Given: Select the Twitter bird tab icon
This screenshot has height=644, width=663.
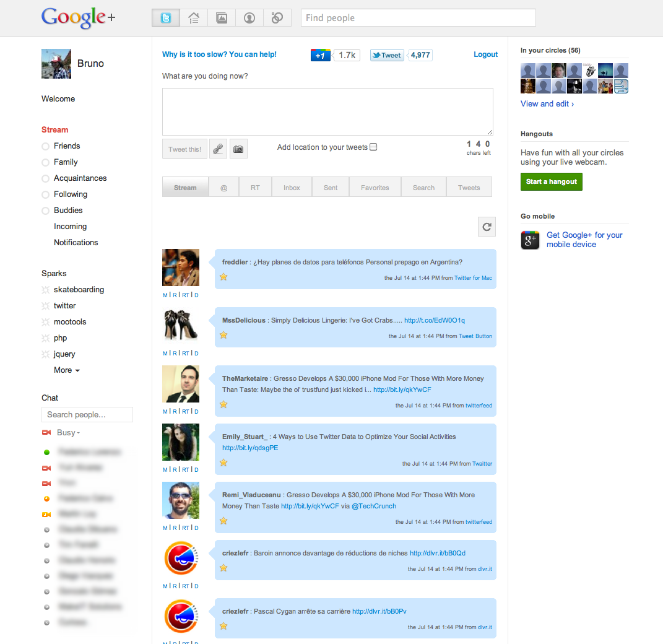Looking at the screenshot, I should point(165,17).
